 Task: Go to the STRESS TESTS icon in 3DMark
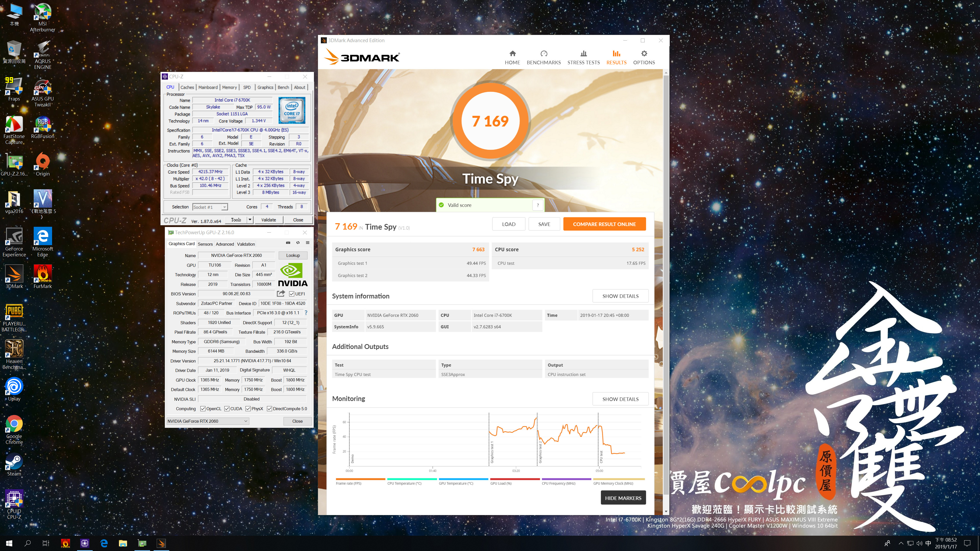pos(583,54)
